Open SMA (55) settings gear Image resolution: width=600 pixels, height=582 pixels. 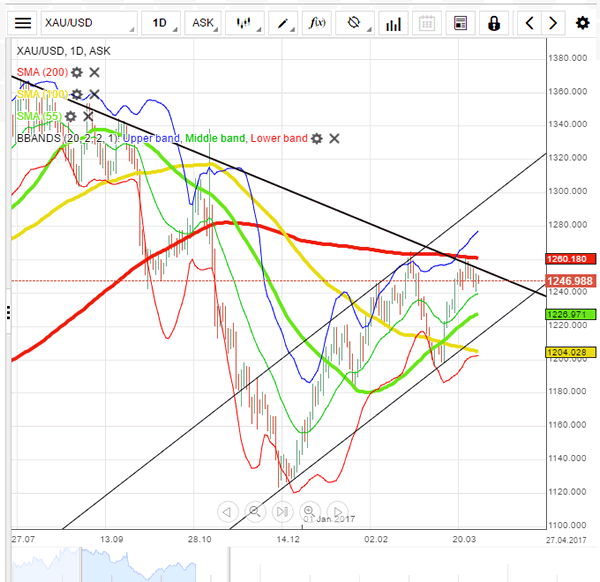point(70,116)
